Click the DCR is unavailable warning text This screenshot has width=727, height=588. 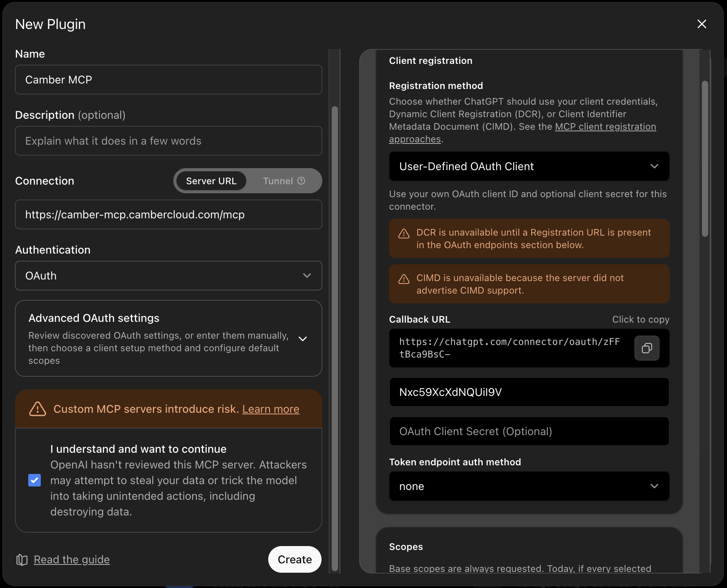(x=533, y=239)
